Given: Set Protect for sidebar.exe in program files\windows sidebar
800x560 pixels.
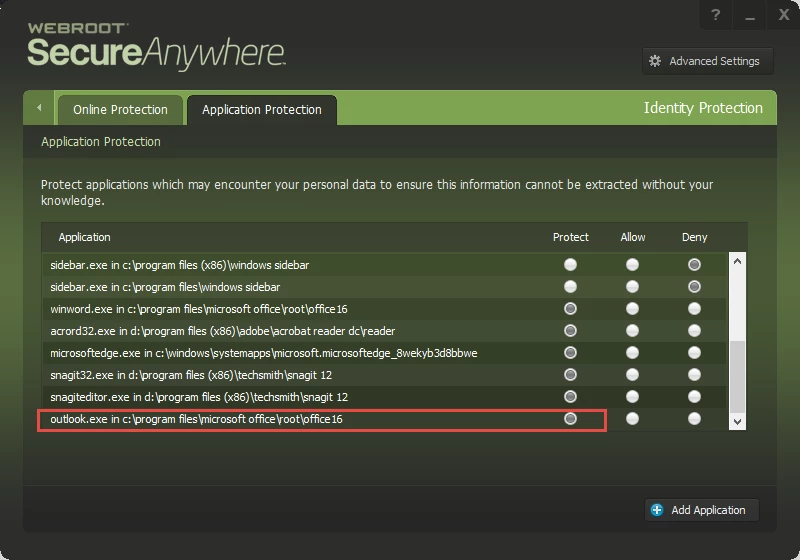Looking at the screenshot, I should 570,287.
